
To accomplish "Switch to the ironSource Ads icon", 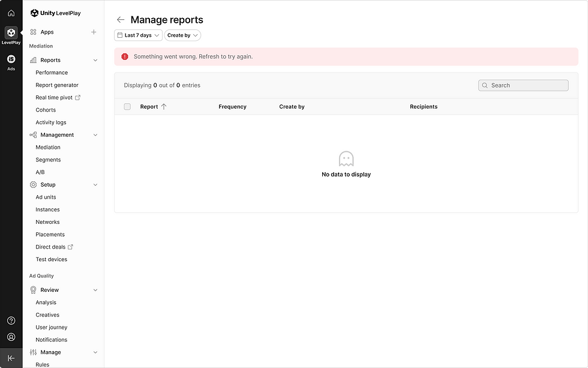I will point(11,59).
